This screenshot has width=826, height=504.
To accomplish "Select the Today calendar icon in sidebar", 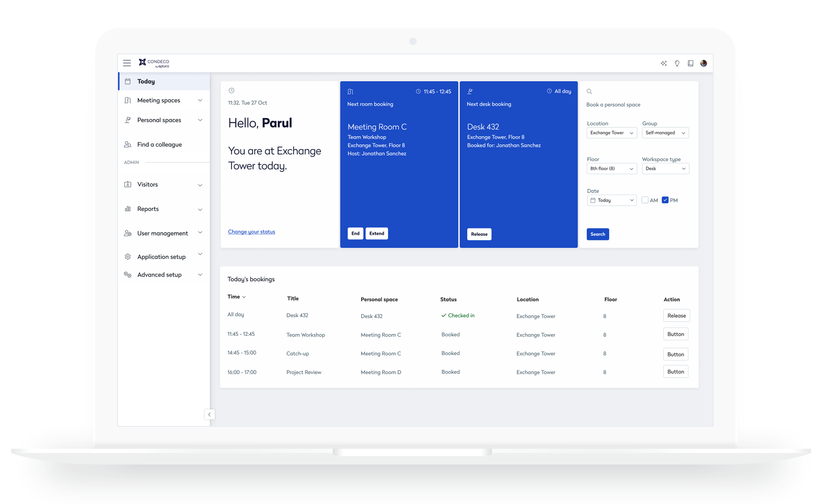I will (x=128, y=81).
